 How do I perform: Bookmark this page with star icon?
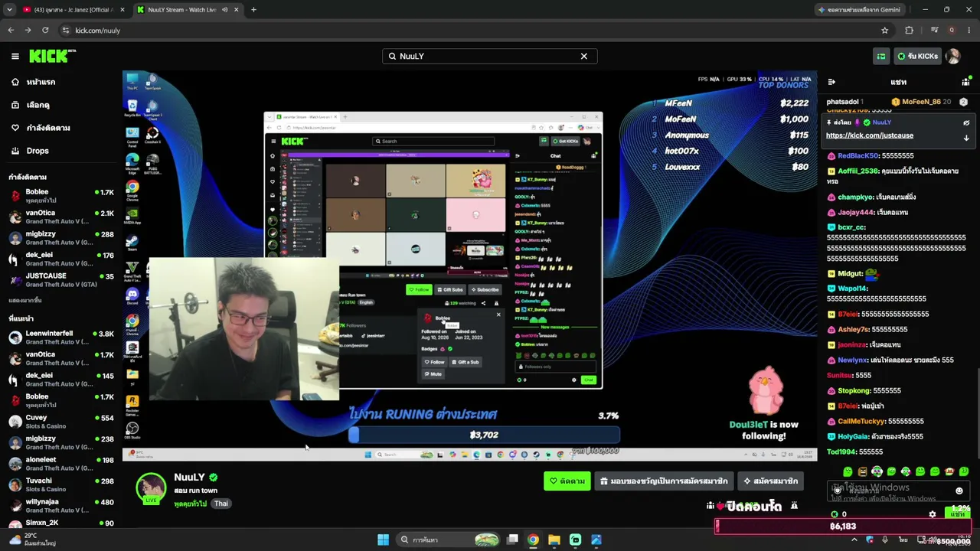[x=885, y=31]
